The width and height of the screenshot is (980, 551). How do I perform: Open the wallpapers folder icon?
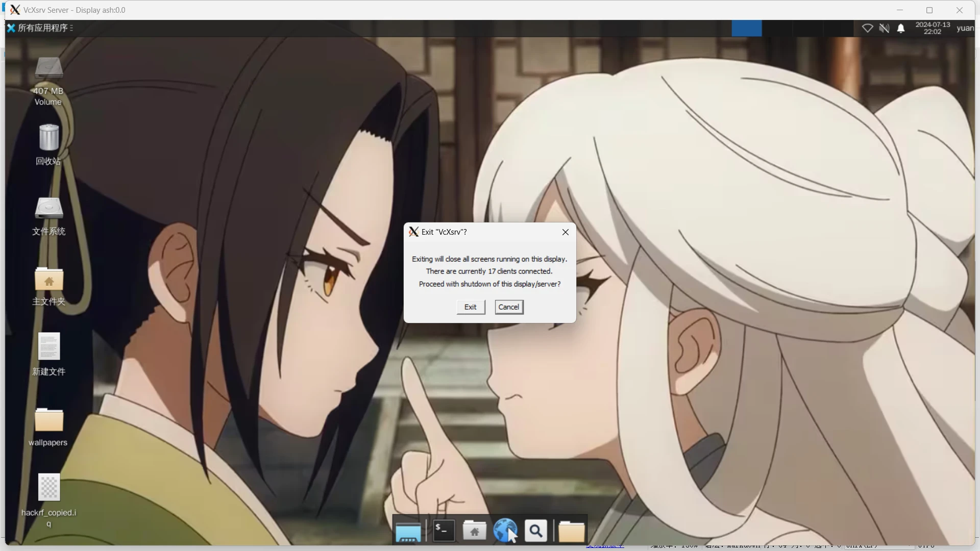49,420
